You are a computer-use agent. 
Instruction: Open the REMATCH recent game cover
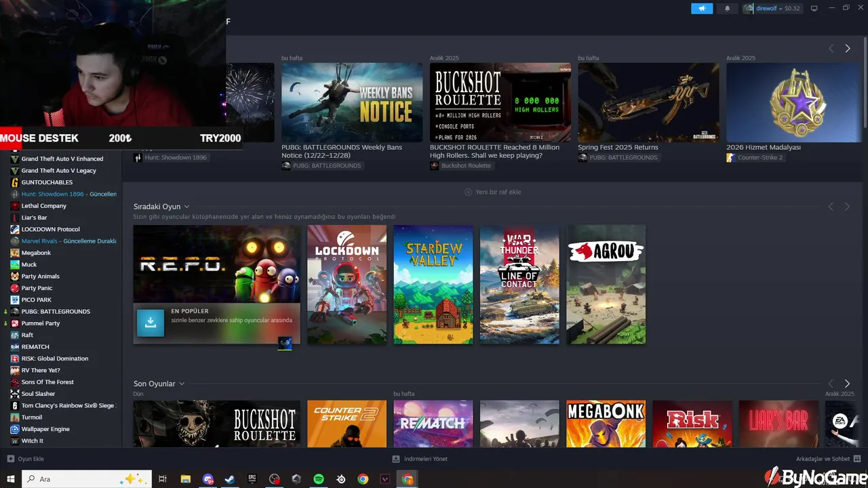coord(433,424)
